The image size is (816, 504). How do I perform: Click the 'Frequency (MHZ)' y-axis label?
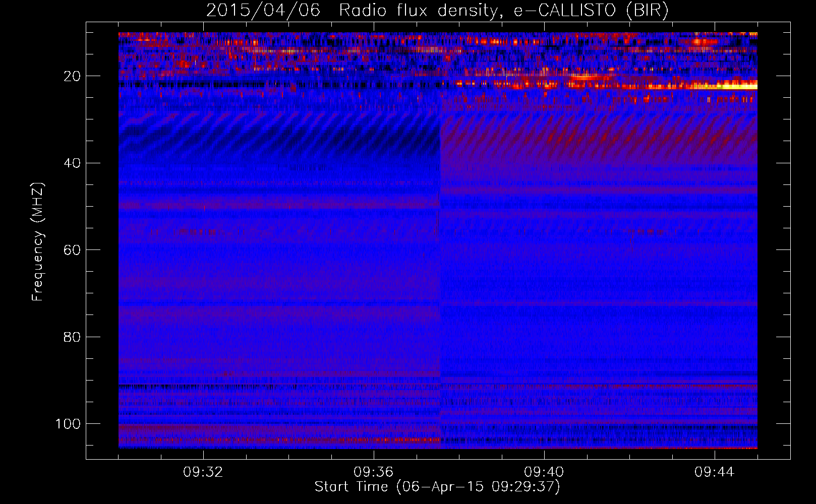tap(38, 241)
